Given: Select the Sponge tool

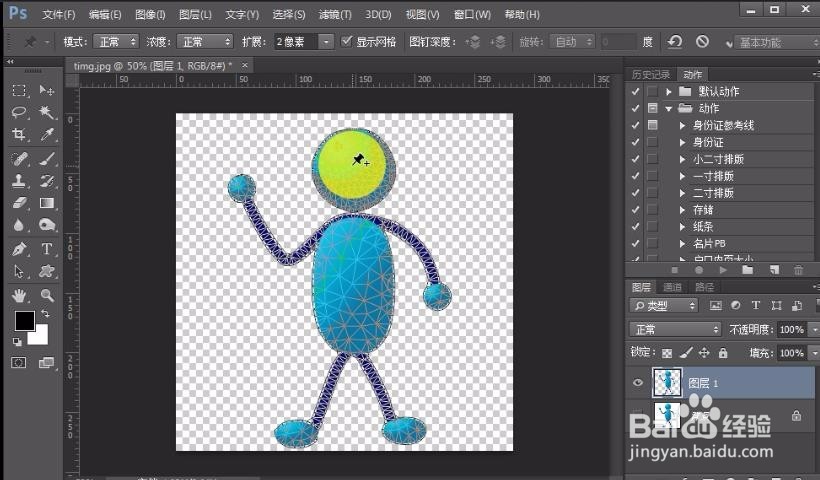Looking at the screenshot, I should [x=47, y=225].
